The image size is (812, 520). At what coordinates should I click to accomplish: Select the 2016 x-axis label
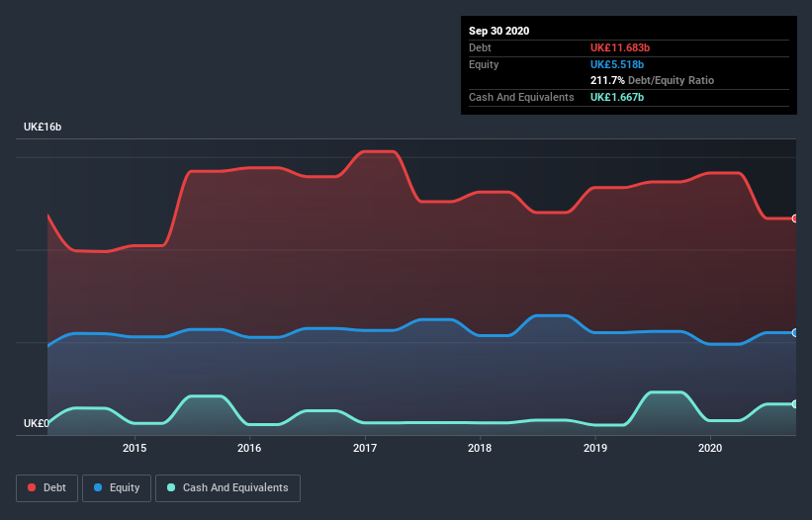point(249,448)
